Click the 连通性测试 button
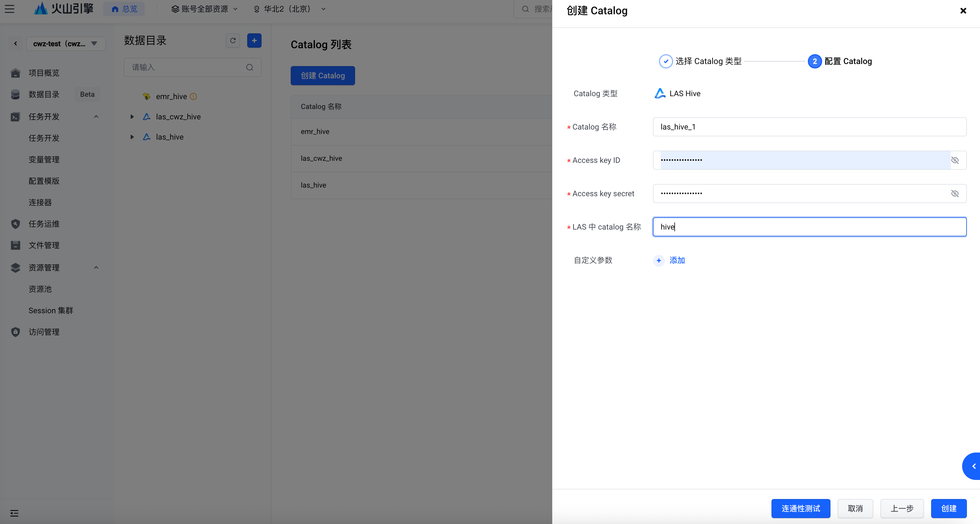The width and height of the screenshot is (980, 524). point(800,509)
